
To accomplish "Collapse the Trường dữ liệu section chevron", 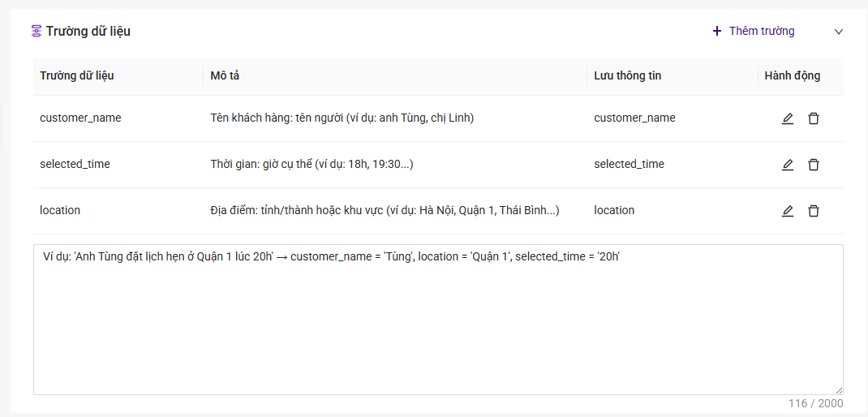I will 839,32.
